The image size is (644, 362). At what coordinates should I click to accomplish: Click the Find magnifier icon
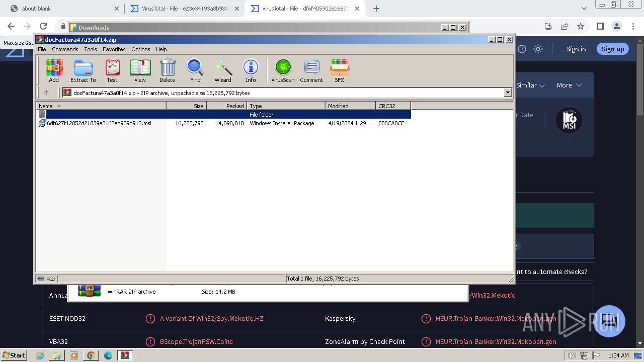coord(195,70)
